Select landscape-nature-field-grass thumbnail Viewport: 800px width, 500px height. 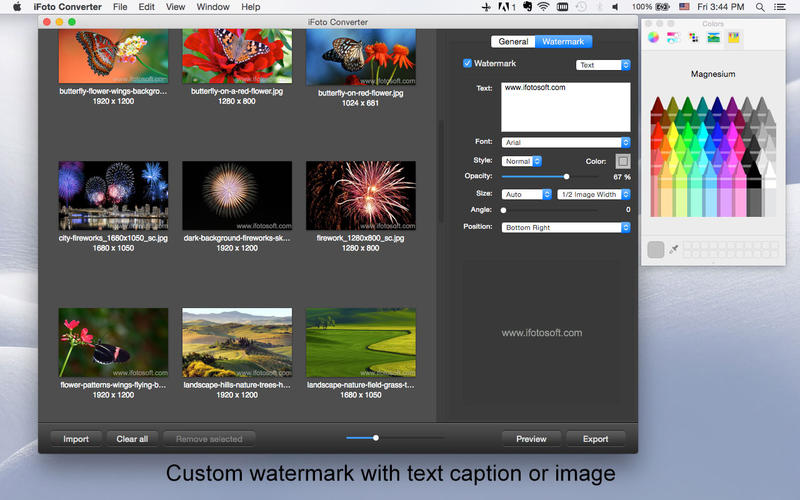(361, 343)
